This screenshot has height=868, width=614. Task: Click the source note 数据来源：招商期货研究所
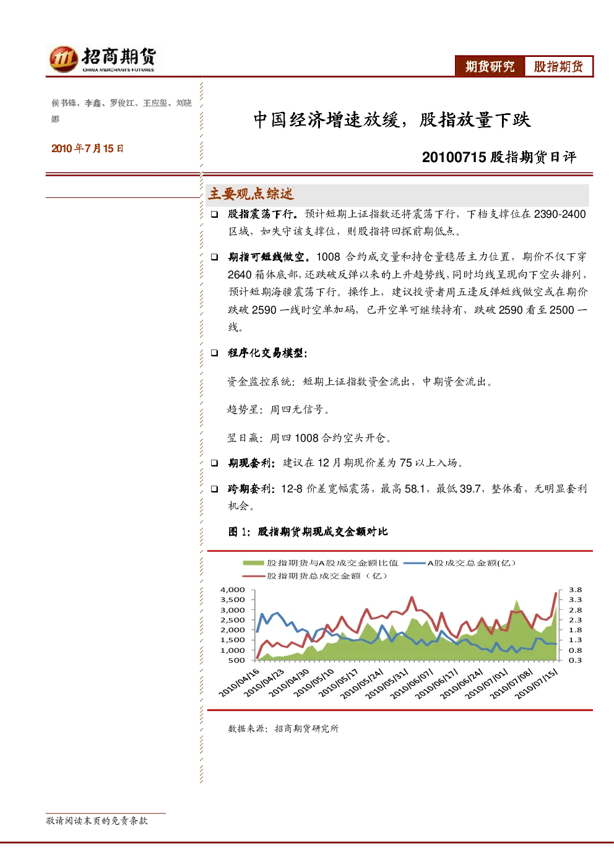283,729
